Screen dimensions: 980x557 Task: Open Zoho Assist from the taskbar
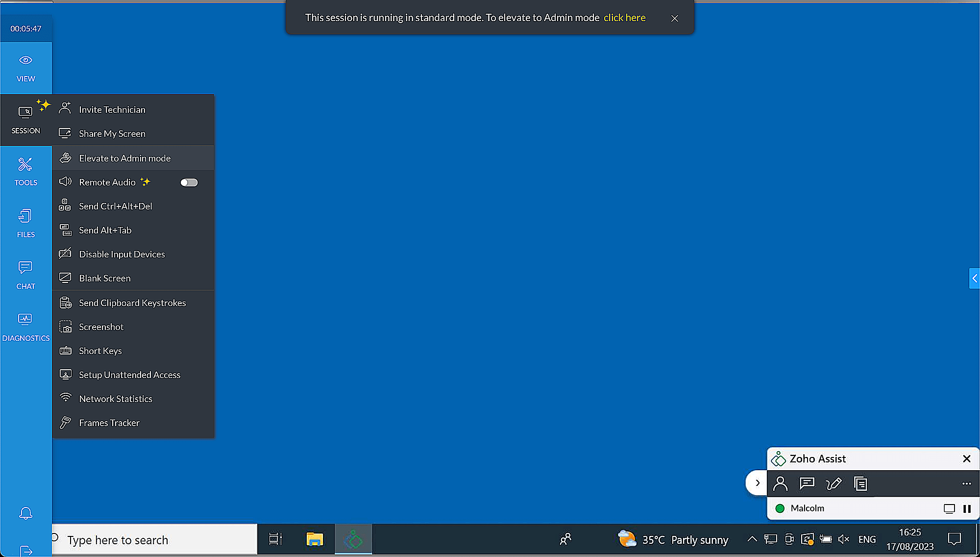click(x=353, y=539)
